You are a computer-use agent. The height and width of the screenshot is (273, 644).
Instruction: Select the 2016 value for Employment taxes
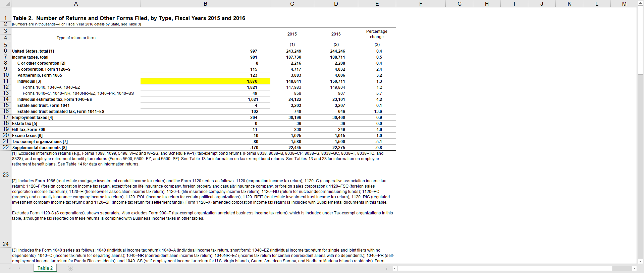[336, 118]
